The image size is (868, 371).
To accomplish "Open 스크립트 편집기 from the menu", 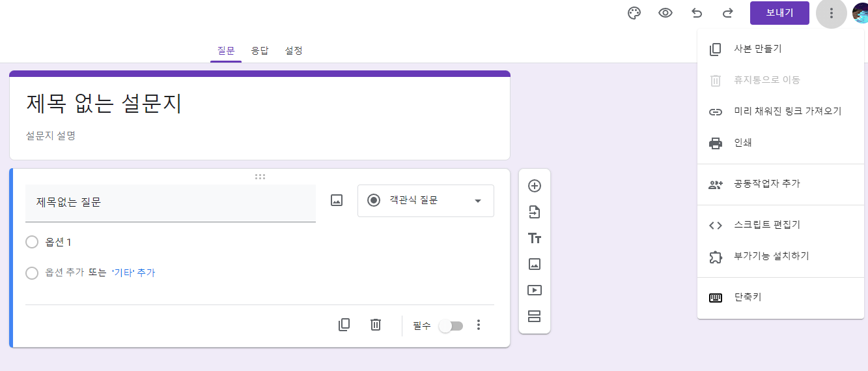I will click(781, 225).
